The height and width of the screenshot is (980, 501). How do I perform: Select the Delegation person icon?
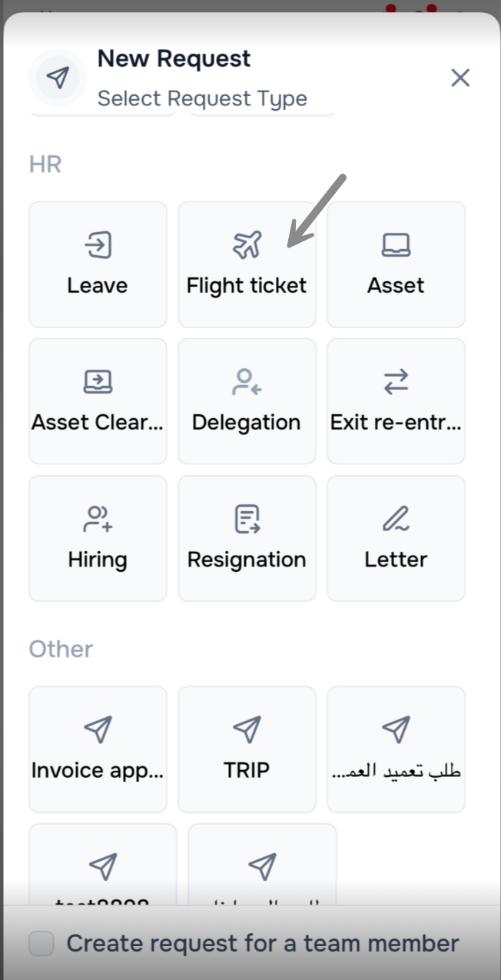pos(247,381)
